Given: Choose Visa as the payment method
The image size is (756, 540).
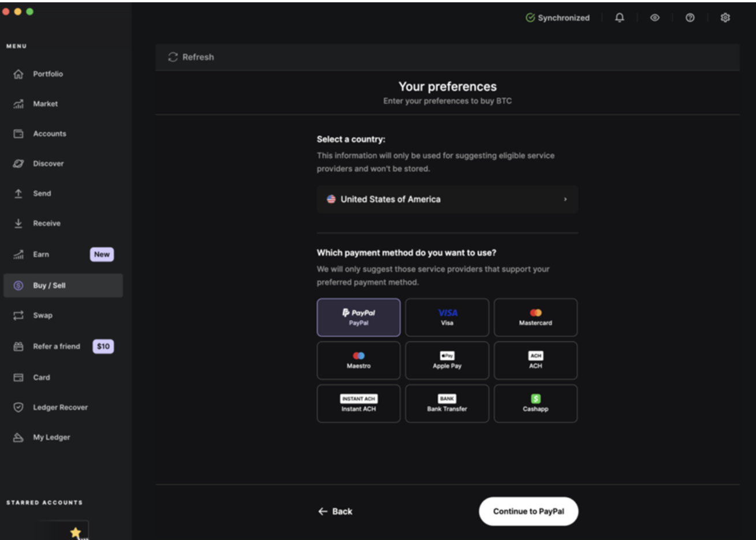Looking at the screenshot, I should click(x=447, y=317).
